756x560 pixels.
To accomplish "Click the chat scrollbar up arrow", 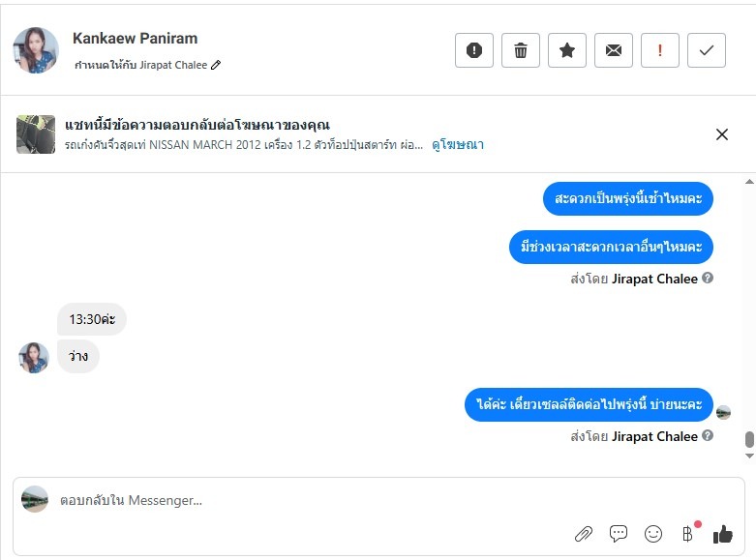I will pos(749,181).
